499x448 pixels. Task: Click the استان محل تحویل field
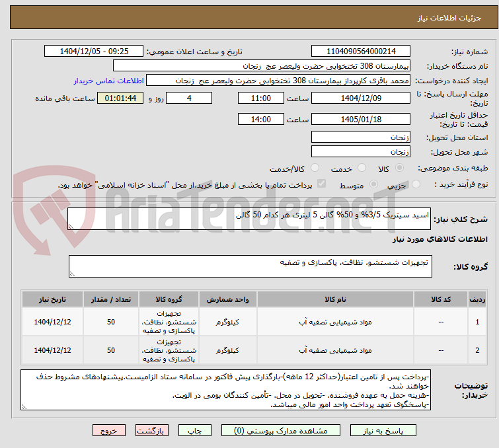(x=361, y=137)
